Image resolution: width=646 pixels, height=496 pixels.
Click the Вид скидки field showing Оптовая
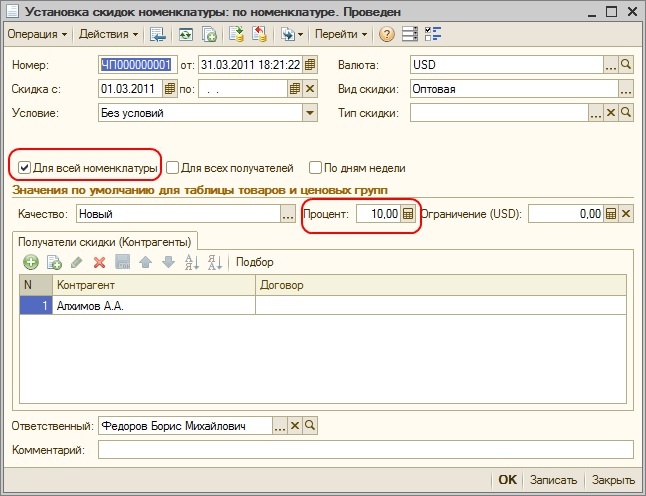pyautogui.click(x=514, y=89)
